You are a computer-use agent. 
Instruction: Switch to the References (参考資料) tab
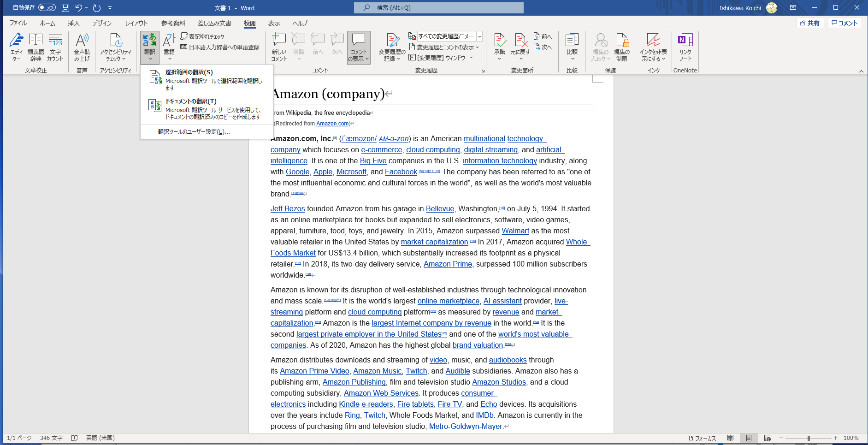click(173, 23)
